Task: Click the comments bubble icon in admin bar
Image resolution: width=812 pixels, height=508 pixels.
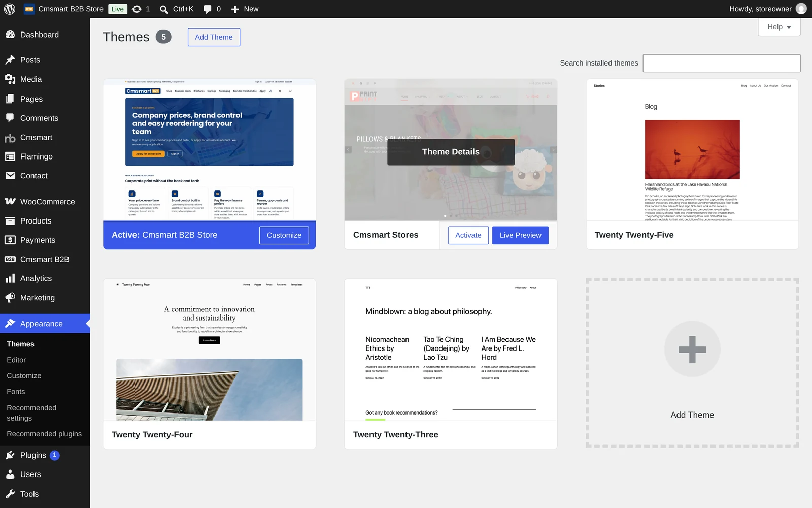Action: click(208, 9)
